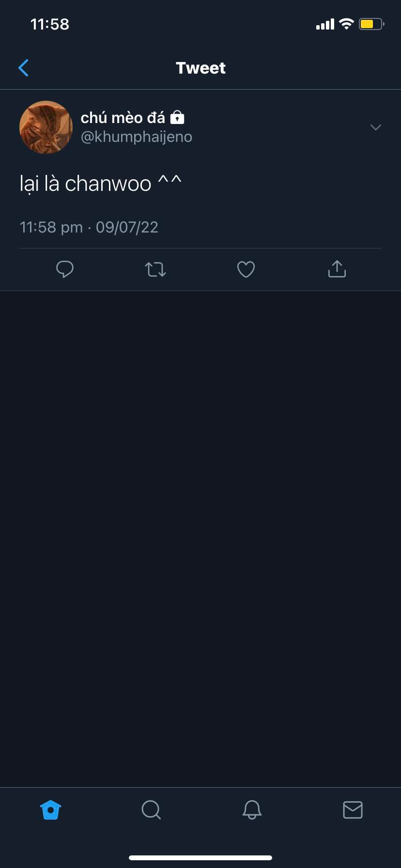Tap the "Tweet" header title

click(200, 68)
